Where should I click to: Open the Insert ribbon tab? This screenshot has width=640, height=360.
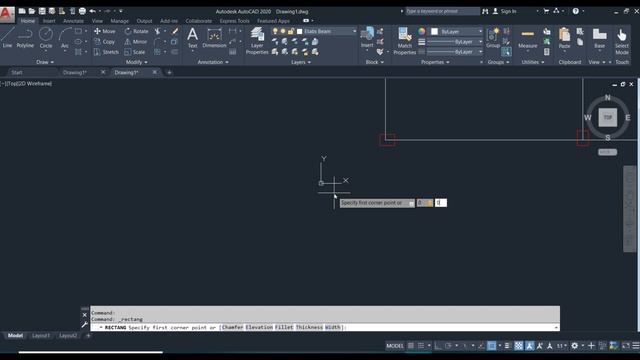[49, 21]
